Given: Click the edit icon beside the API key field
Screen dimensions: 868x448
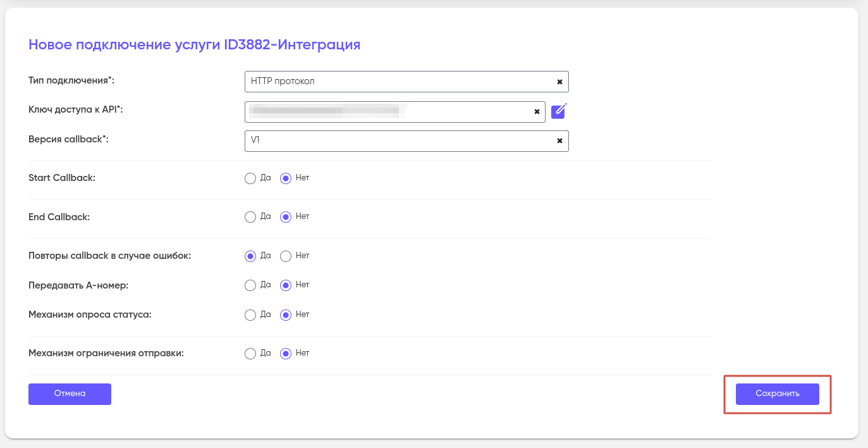Looking at the screenshot, I should point(558,111).
